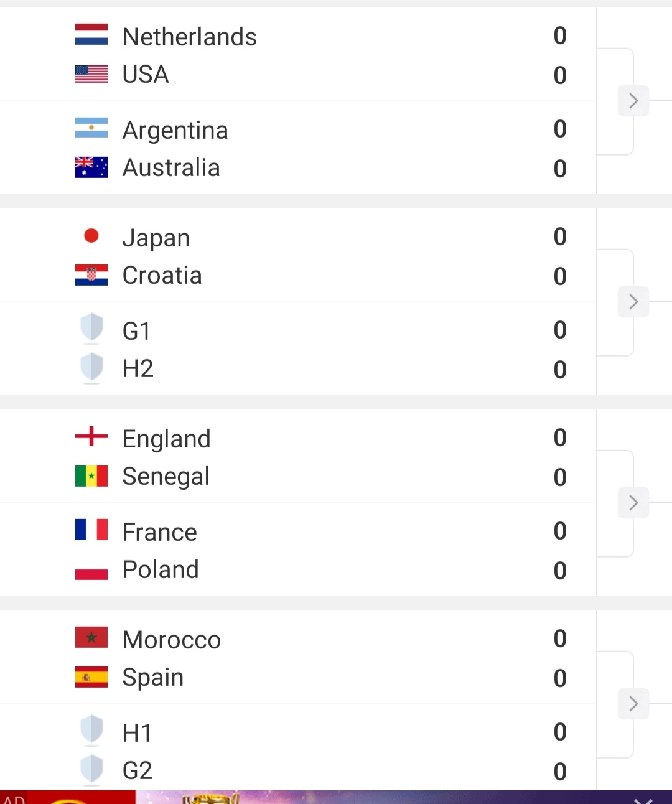This screenshot has width=672, height=804.
Task: Tap the Argentina flag icon
Action: click(x=91, y=128)
